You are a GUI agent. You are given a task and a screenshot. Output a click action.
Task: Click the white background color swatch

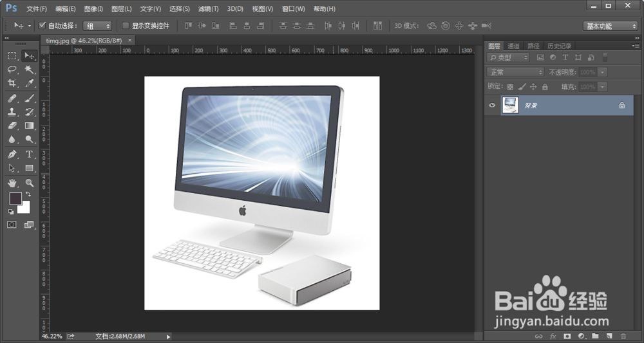26,209
